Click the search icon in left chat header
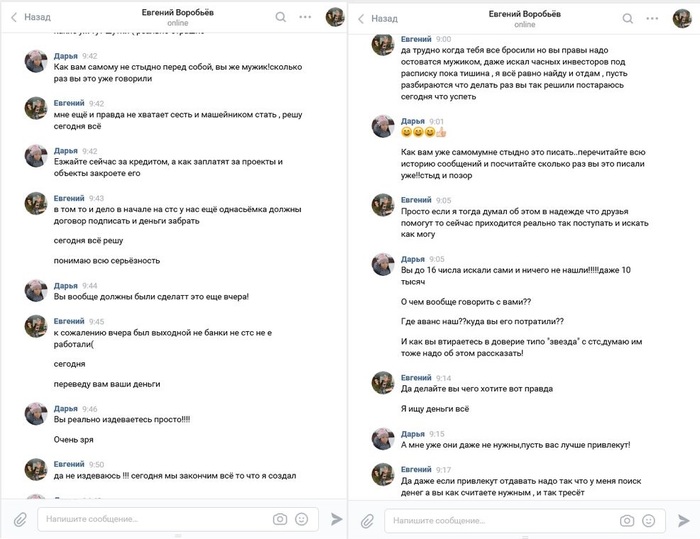700x539 pixels. tap(281, 17)
